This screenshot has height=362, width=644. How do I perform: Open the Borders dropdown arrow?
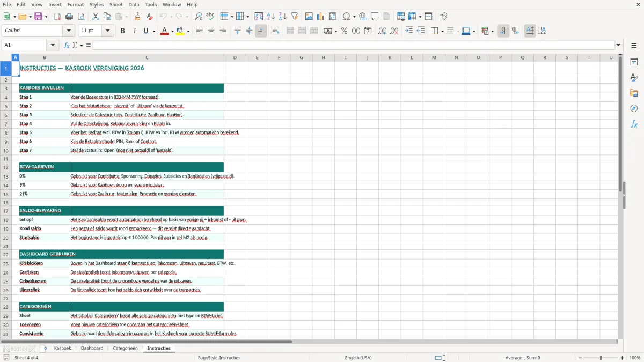[x=442, y=31]
